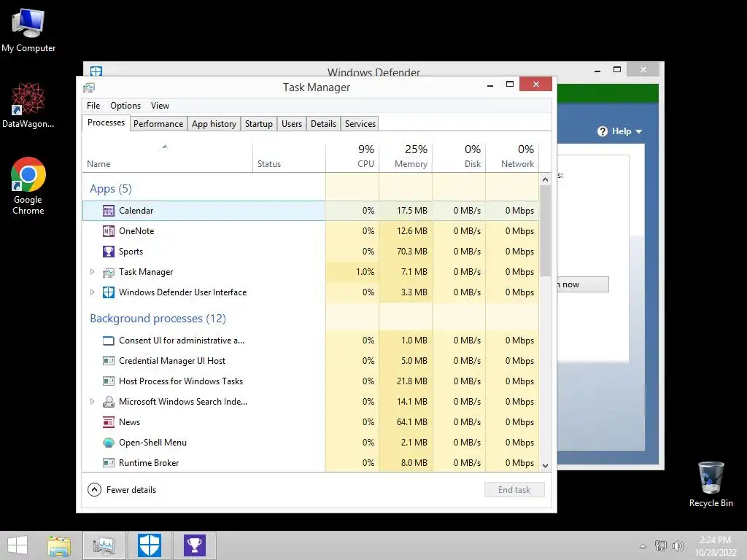Switch to the Details tab
Screen dimensions: 747x560
323,124
